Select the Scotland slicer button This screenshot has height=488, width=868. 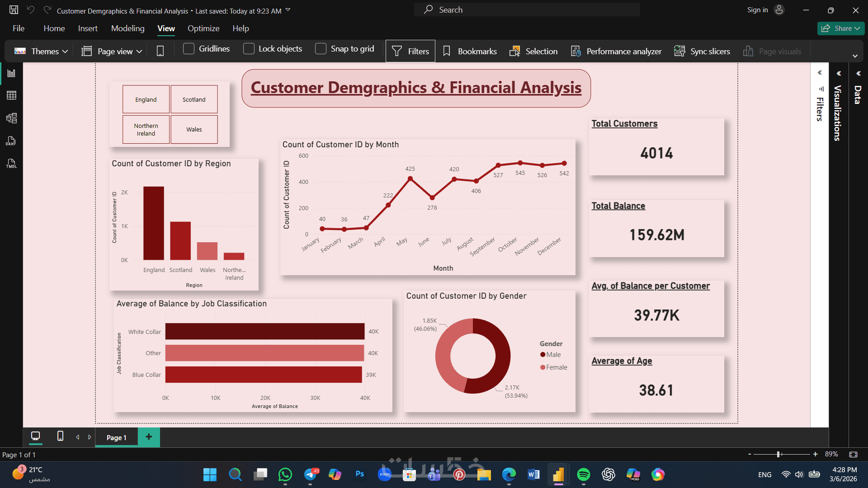[x=194, y=99]
